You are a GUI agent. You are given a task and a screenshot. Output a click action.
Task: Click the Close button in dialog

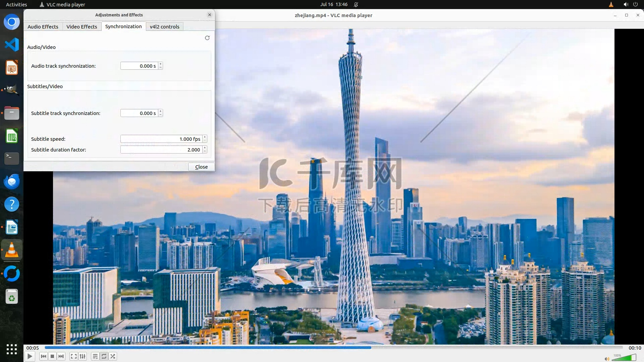tap(201, 167)
